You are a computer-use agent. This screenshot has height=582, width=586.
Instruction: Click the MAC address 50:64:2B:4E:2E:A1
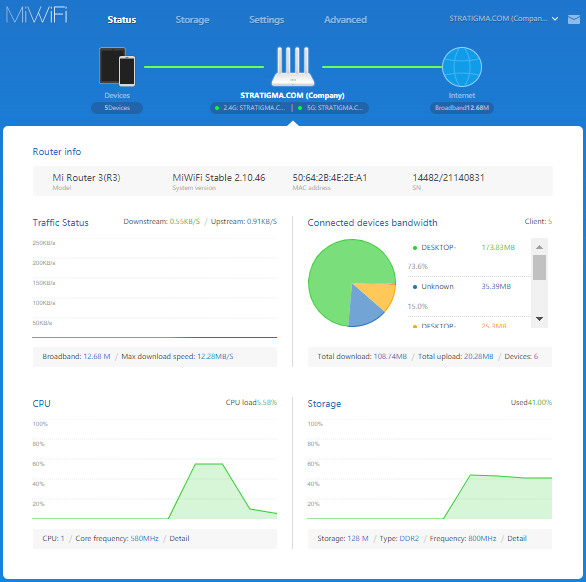330,178
